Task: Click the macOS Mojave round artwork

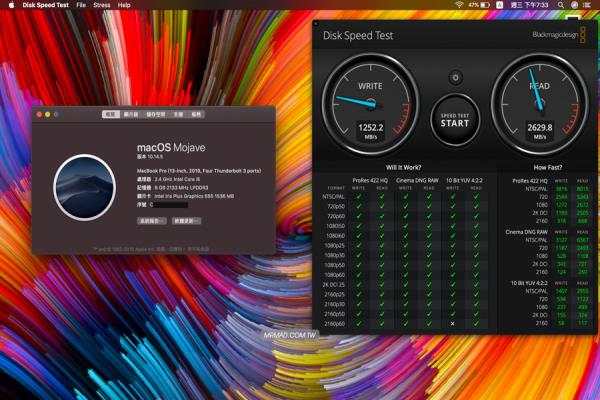Action: point(85,187)
